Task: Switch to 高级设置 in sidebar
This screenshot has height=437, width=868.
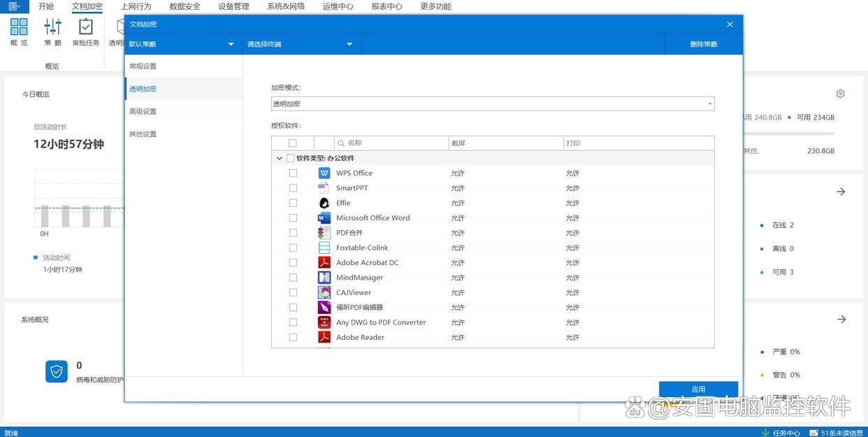Action: [x=143, y=112]
